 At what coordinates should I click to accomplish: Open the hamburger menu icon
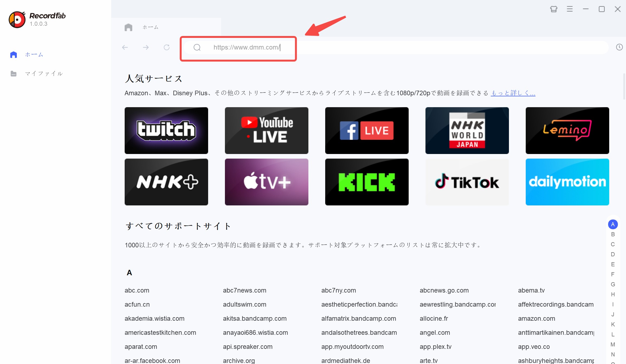pos(570,9)
